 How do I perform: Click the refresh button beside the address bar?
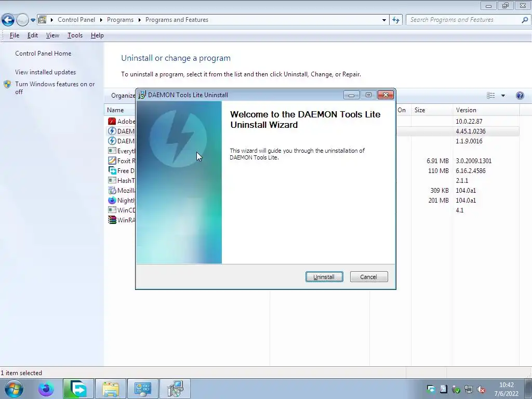(396, 20)
